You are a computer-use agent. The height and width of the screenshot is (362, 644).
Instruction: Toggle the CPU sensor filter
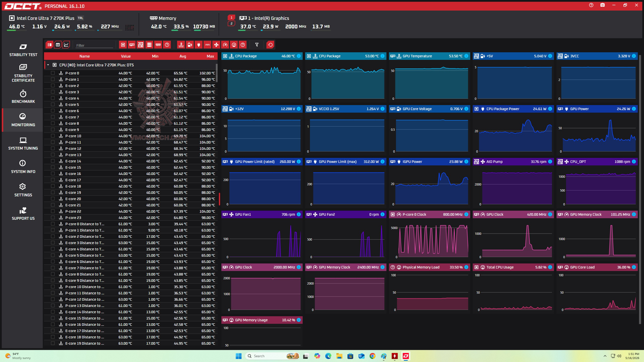(123, 45)
